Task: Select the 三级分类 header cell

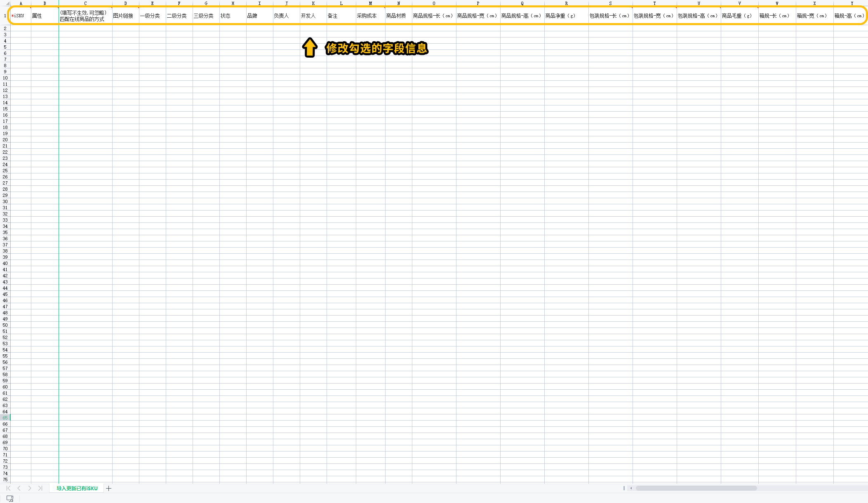Action: tap(206, 16)
